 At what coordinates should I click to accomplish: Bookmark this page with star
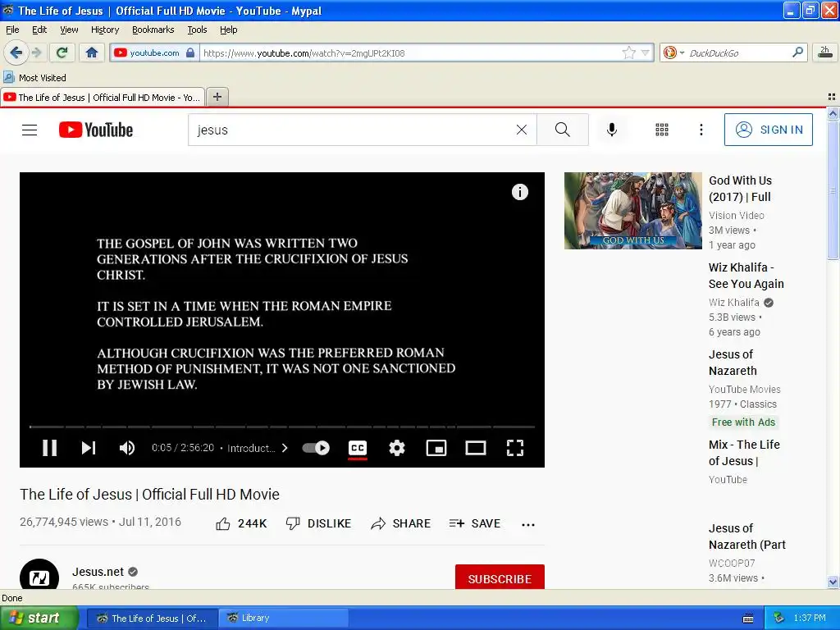pyautogui.click(x=628, y=52)
